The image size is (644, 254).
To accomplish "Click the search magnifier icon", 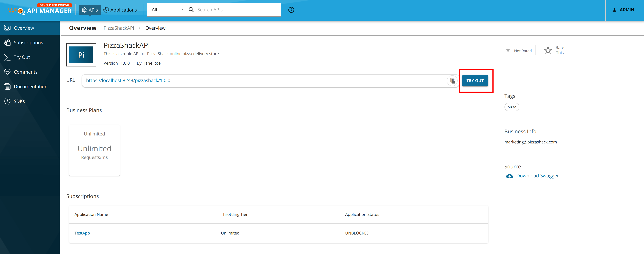I will point(191,9).
